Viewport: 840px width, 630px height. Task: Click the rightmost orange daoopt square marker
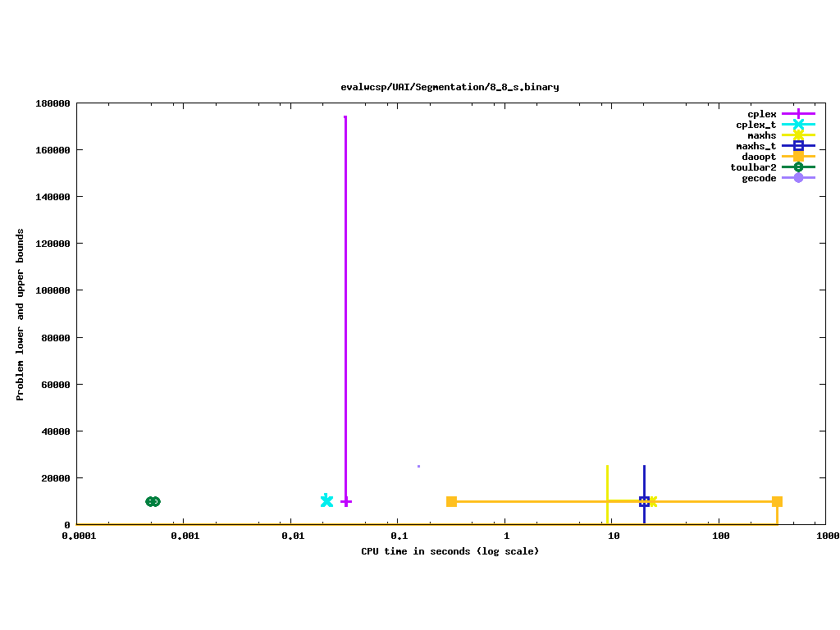point(777,501)
